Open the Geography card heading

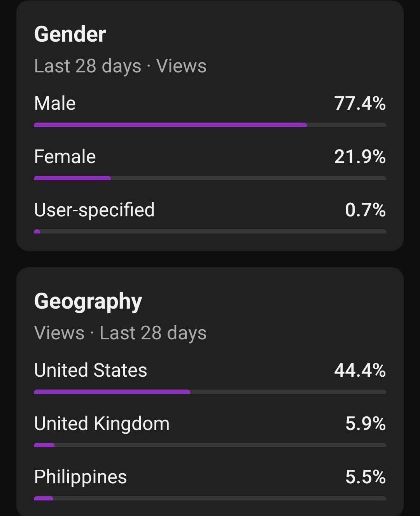tap(88, 302)
